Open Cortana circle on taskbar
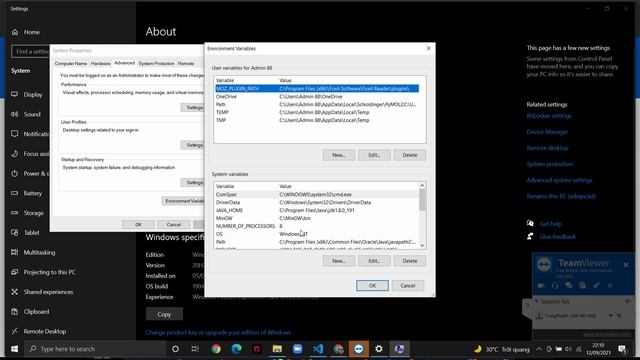The width and height of the screenshot is (640, 360). point(176,349)
